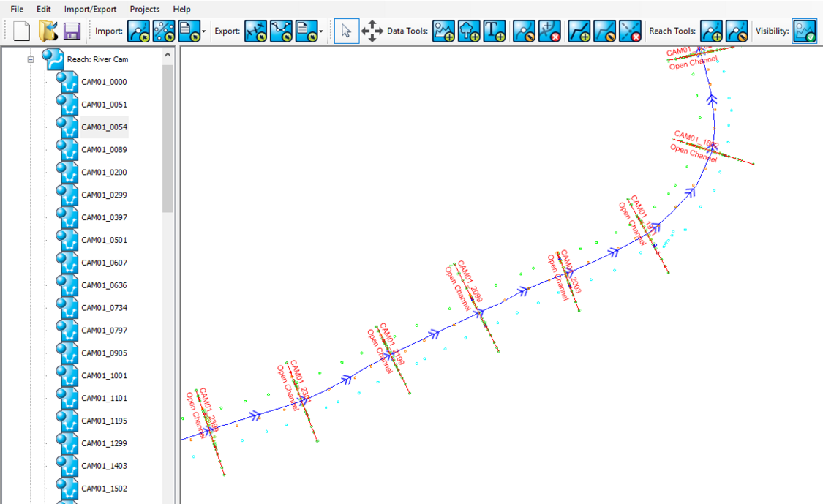Screen dimensions: 823x504
Task: Activate the Pan navigation tool
Action: 372,31
